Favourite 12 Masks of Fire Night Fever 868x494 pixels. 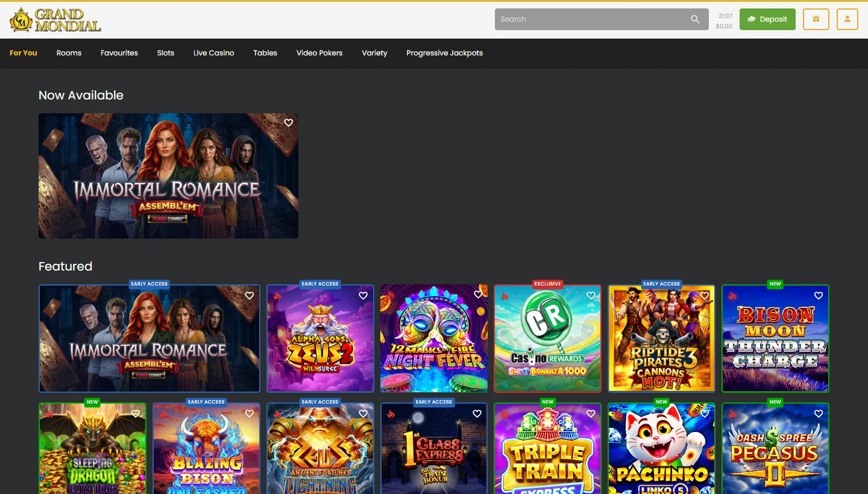tap(478, 295)
